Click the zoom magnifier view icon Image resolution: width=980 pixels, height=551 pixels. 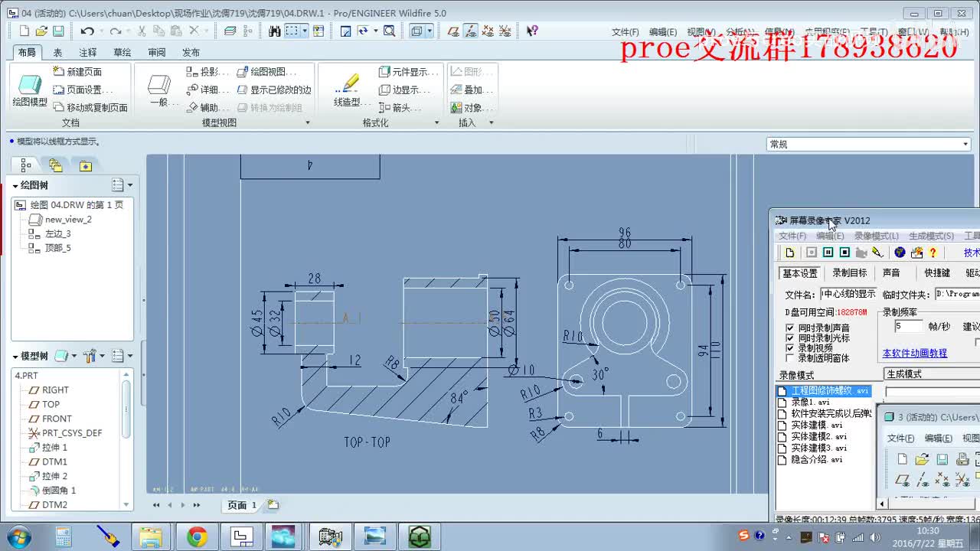(x=389, y=31)
